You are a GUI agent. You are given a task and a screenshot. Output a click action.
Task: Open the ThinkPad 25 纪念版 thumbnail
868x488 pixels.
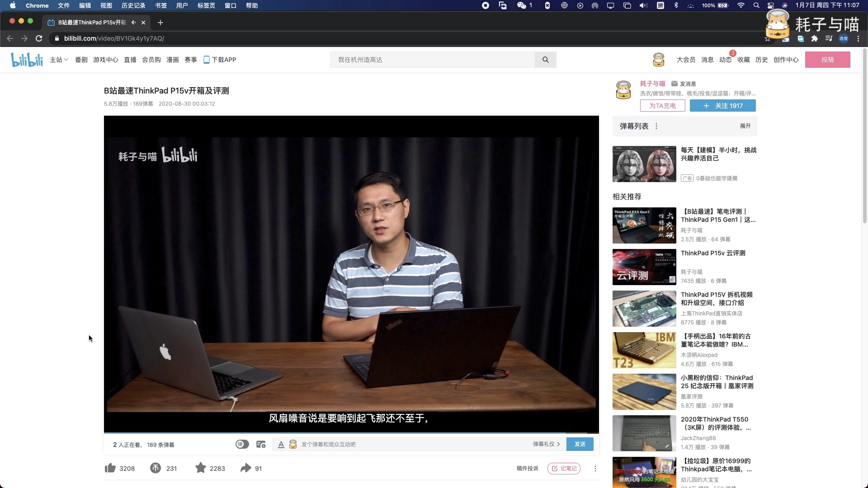coord(644,392)
